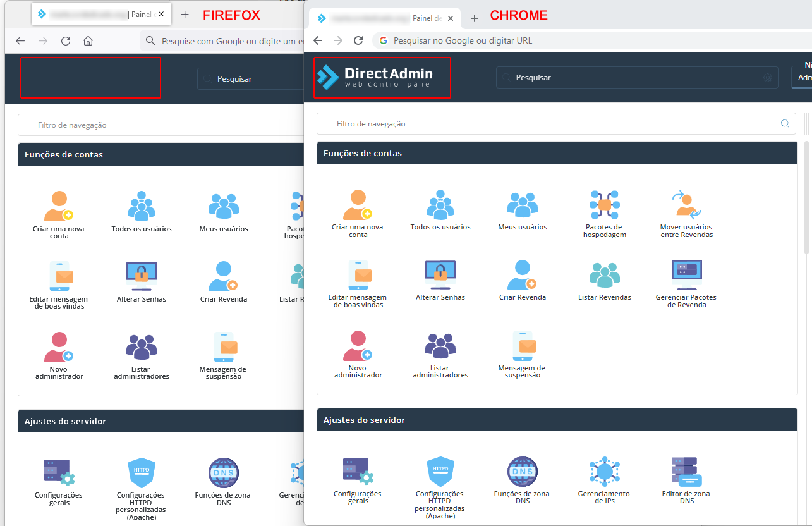Click the search settings gear in Pesquisar field

768,78
